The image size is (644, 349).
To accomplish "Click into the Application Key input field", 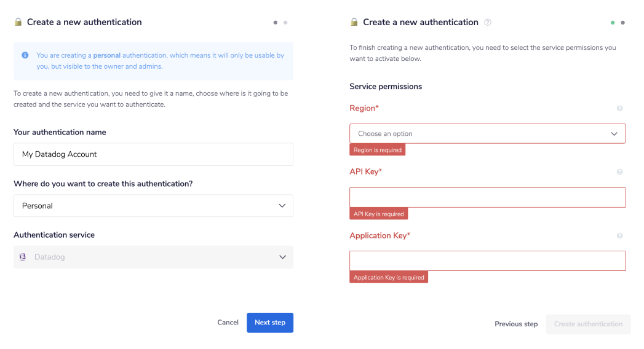I will click(x=487, y=261).
